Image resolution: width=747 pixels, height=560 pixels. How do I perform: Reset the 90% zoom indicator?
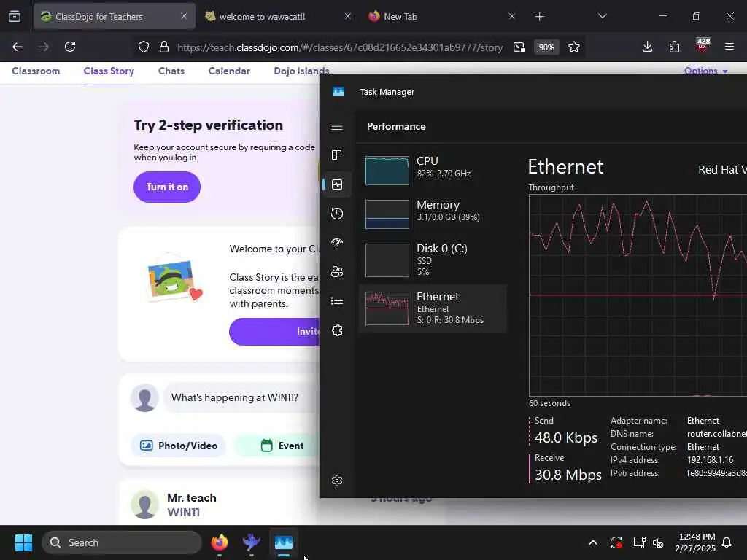point(546,47)
